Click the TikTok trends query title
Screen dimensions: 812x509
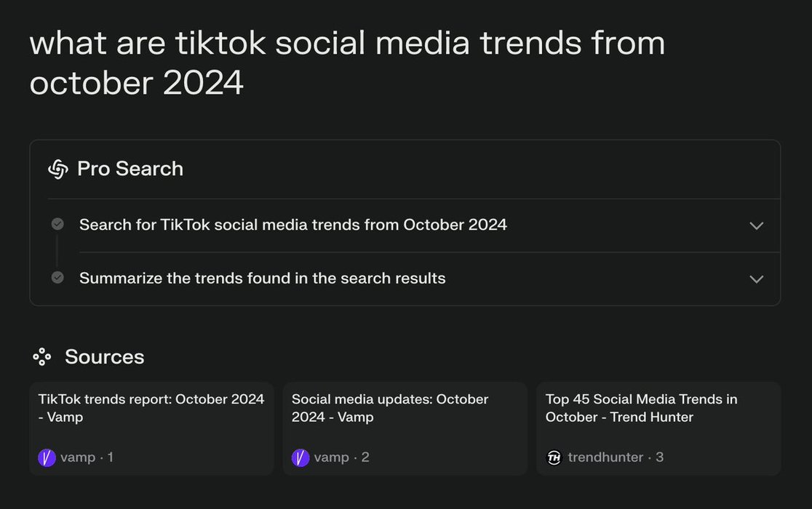point(347,63)
